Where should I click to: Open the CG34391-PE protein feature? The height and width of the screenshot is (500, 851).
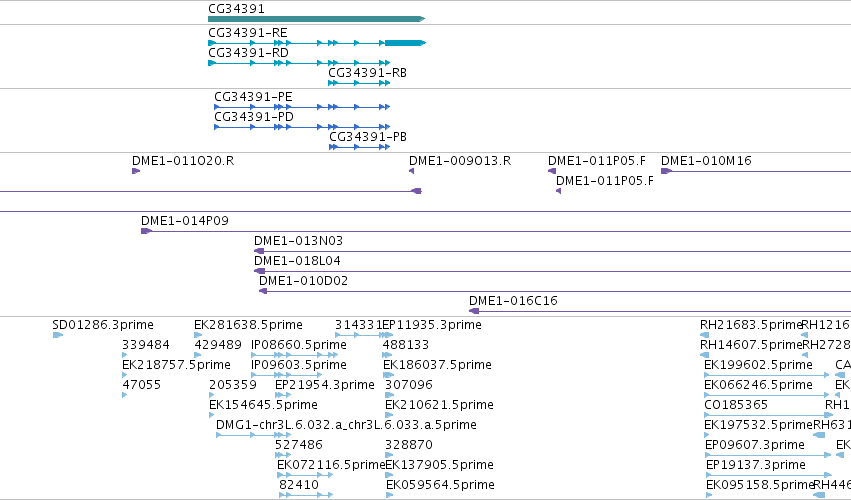pyautogui.click(x=302, y=107)
